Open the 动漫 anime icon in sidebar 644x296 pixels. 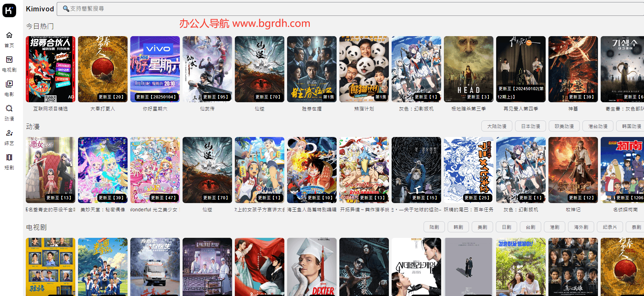point(9,109)
